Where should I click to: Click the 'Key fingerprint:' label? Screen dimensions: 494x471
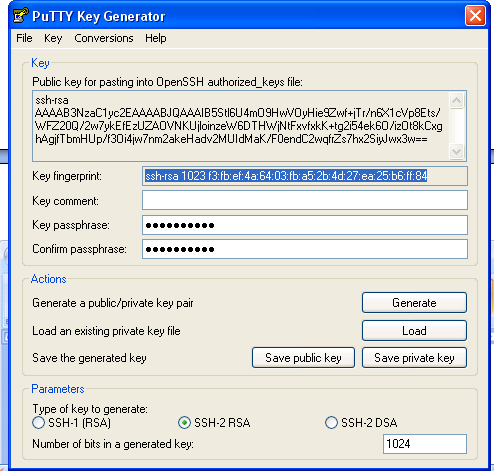pyautogui.click(x=67, y=176)
